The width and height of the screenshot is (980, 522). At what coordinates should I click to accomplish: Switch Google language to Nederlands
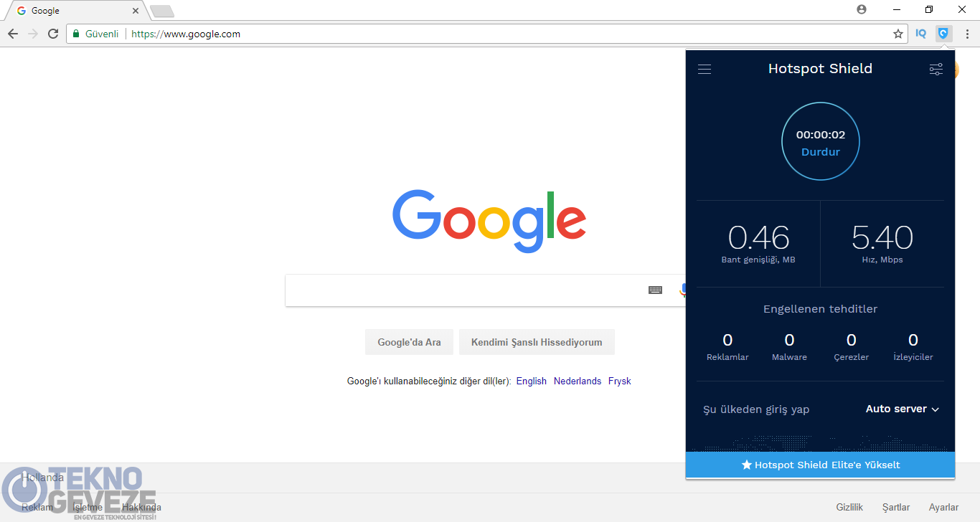pos(578,381)
